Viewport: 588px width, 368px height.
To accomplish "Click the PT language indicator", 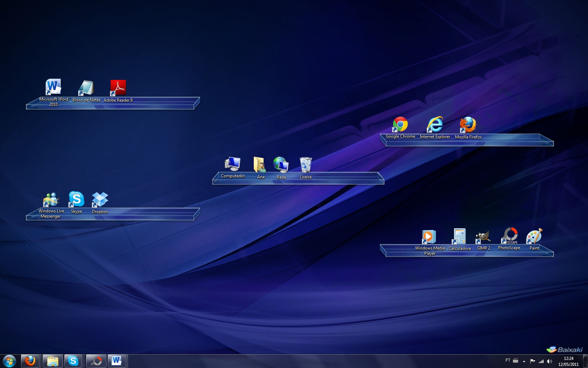I will pos(507,360).
